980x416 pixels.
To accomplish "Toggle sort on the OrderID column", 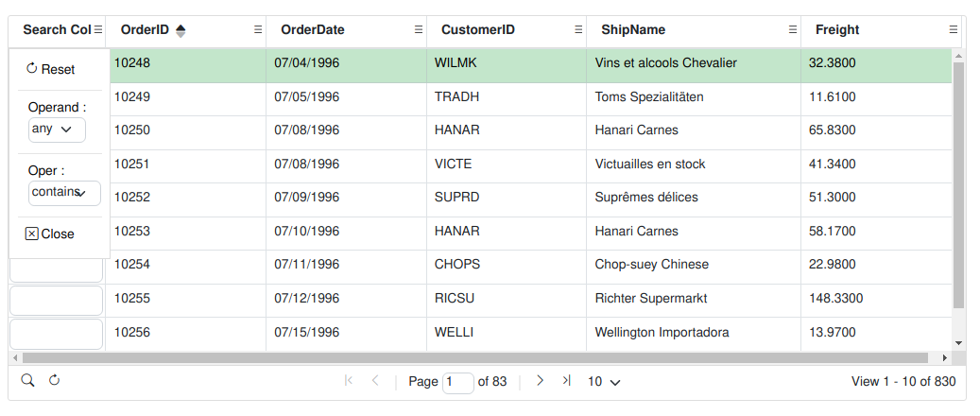I will 145,30.
